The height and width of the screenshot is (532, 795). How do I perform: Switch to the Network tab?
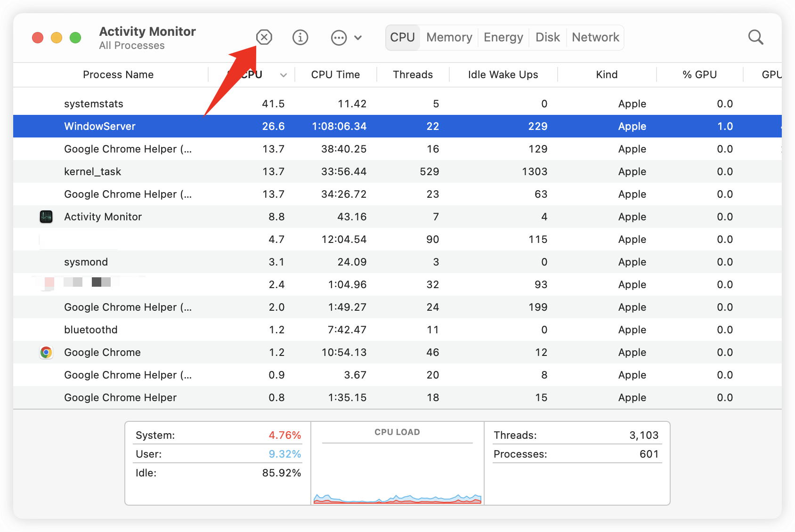click(595, 37)
